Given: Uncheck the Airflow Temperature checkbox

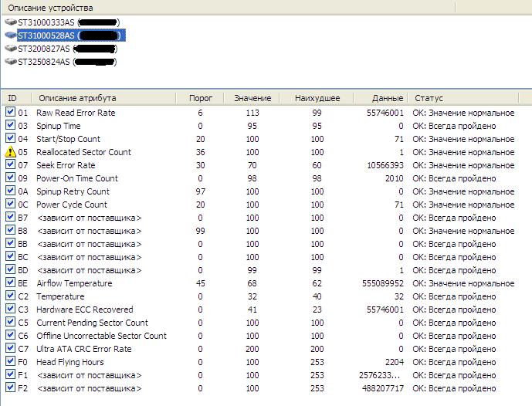Looking at the screenshot, I should coord(10,283).
